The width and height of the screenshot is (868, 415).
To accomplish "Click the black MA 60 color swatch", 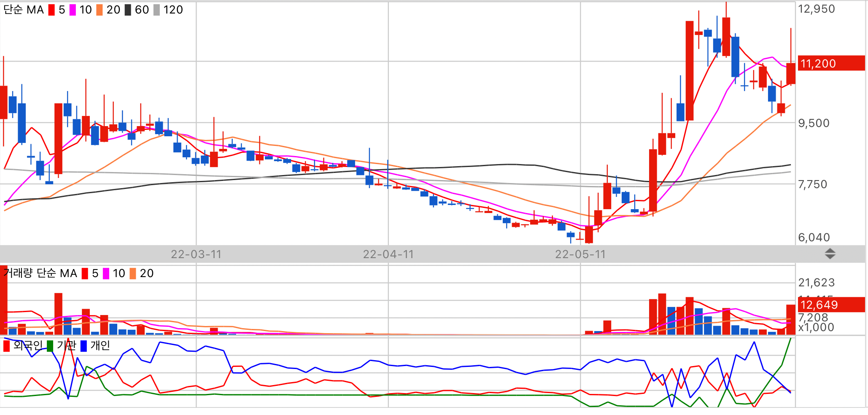I will tap(128, 10).
